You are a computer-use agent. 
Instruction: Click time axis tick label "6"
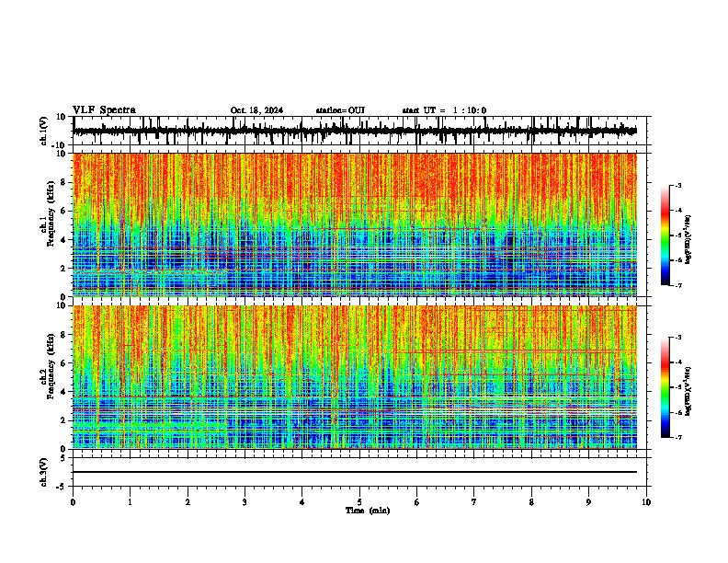tap(416, 502)
